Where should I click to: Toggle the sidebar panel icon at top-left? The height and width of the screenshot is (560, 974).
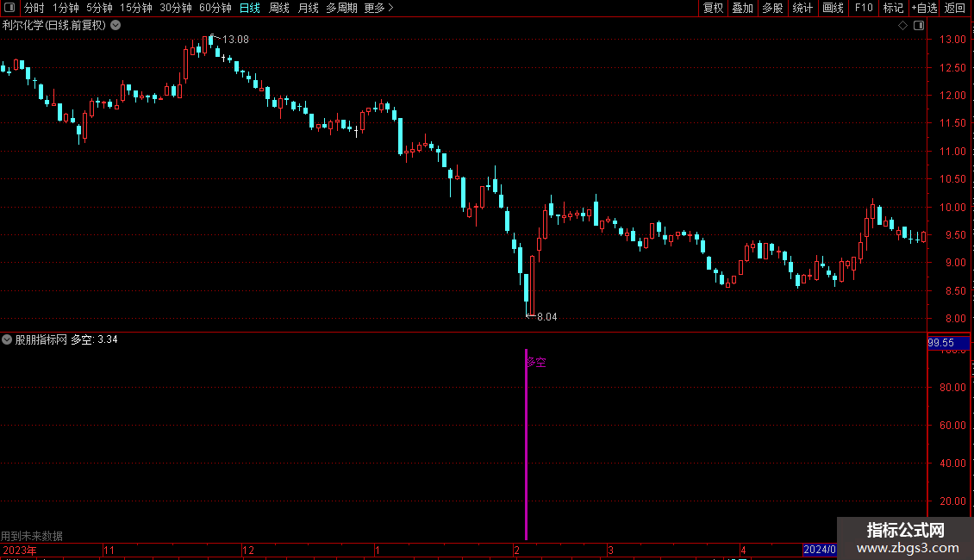pyautogui.click(x=9, y=8)
